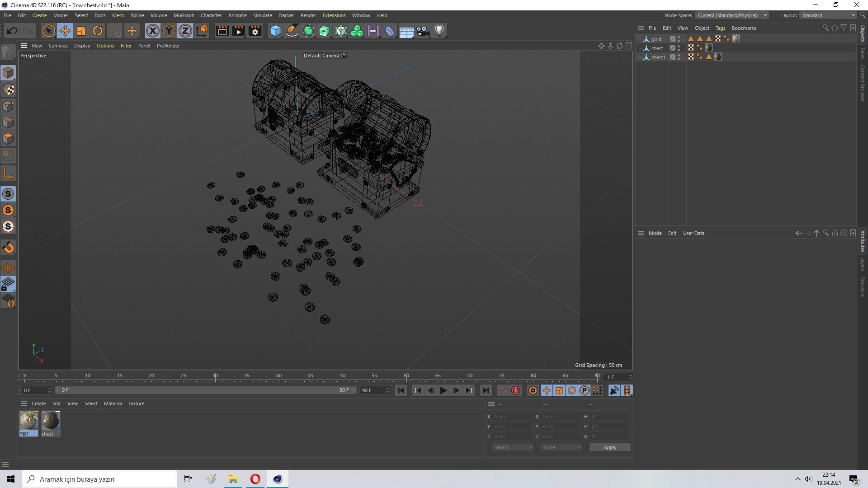Add a Light object
868x488 pixels.
click(x=439, y=31)
